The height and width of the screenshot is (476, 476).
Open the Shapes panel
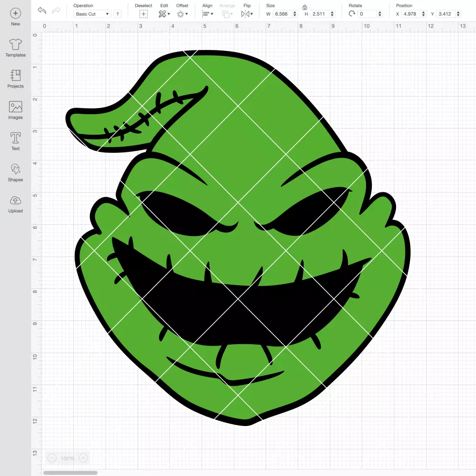click(x=16, y=173)
